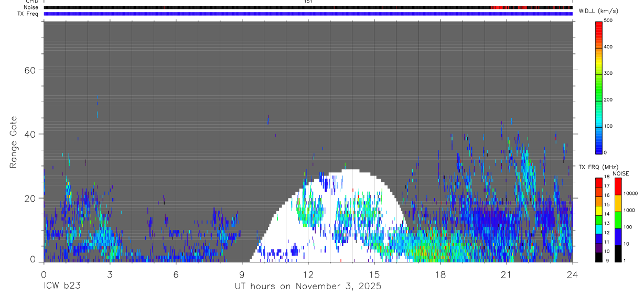Click the black-and-red Noise strip

308,7
